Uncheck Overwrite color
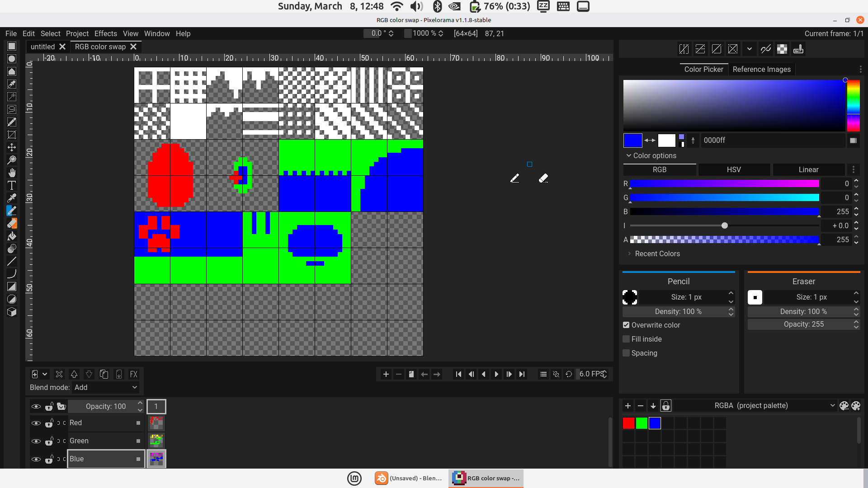This screenshot has height=488, width=868. (626, 325)
